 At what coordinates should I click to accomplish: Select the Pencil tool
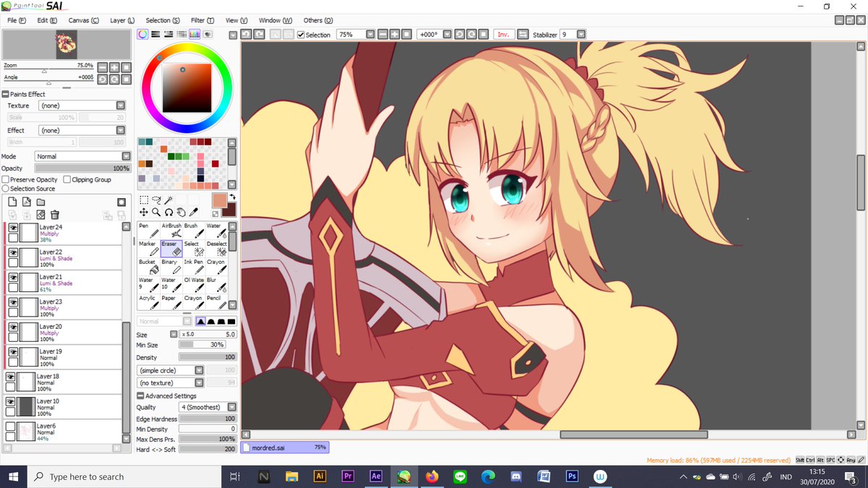[216, 303]
